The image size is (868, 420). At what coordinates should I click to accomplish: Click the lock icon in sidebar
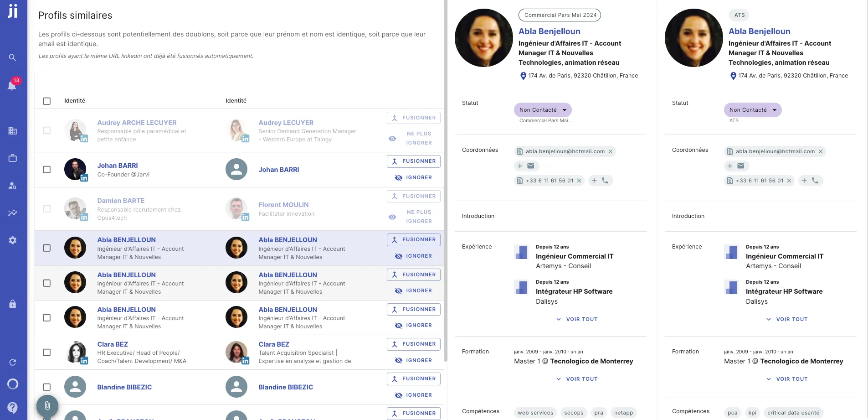click(x=13, y=304)
